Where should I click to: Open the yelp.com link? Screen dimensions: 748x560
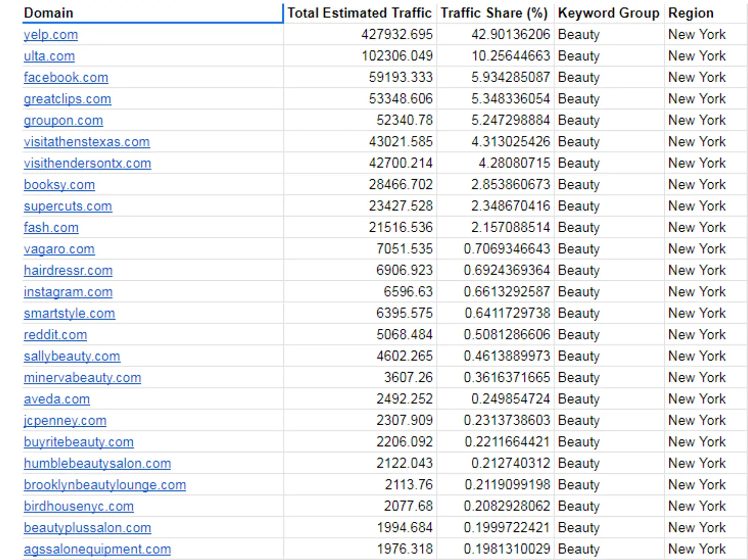[51, 35]
